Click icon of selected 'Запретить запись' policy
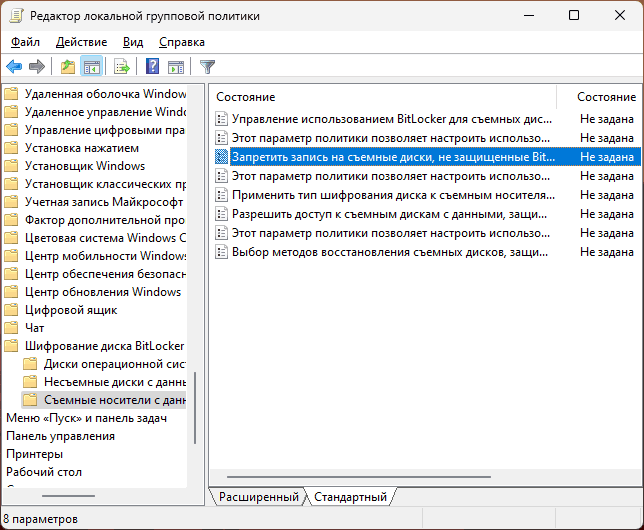The width and height of the screenshot is (644, 530). coord(221,157)
